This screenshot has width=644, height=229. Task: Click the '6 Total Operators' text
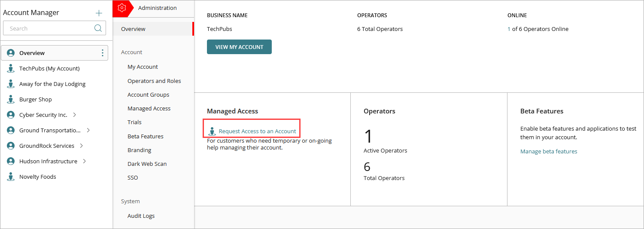[380, 29]
